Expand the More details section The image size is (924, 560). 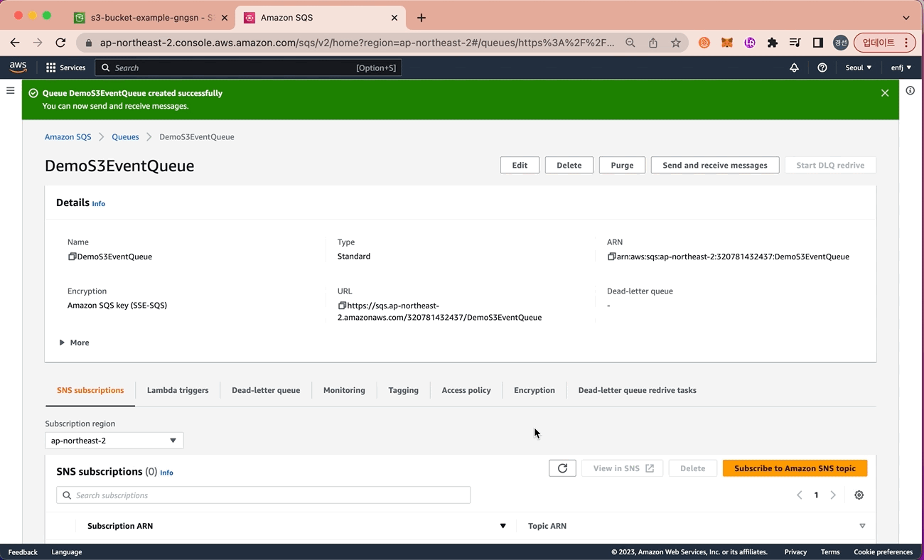(75, 343)
